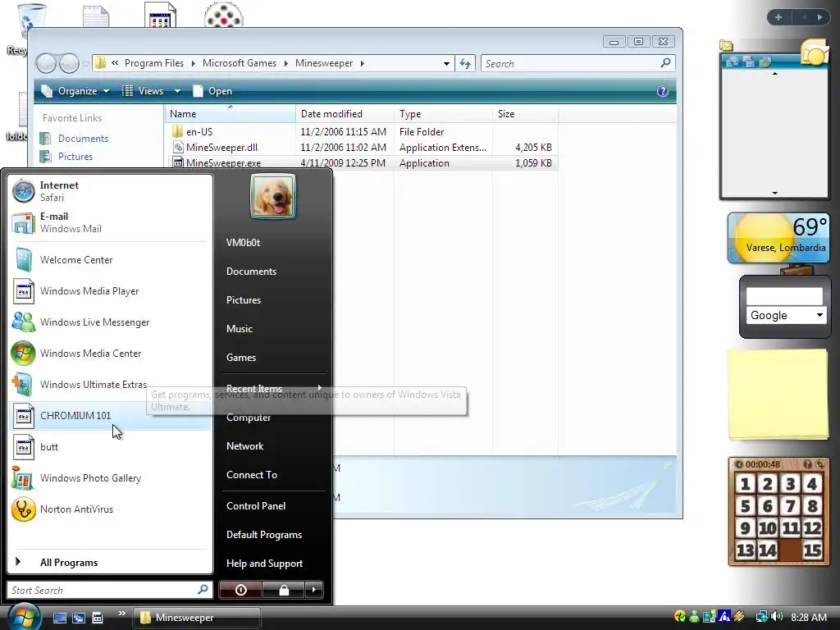This screenshot has height=630, width=840.
Task: Open Windows Media Center
Action: (110, 353)
